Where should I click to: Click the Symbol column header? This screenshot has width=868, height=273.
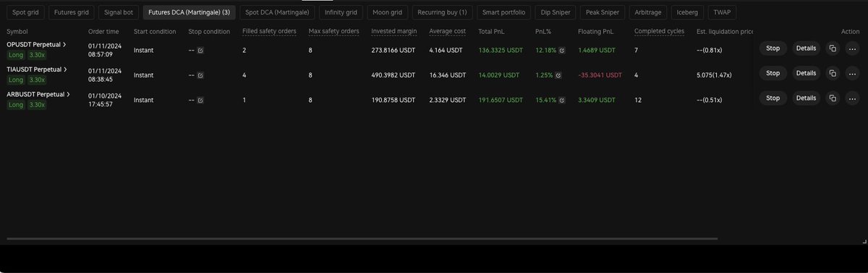pyautogui.click(x=17, y=31)
